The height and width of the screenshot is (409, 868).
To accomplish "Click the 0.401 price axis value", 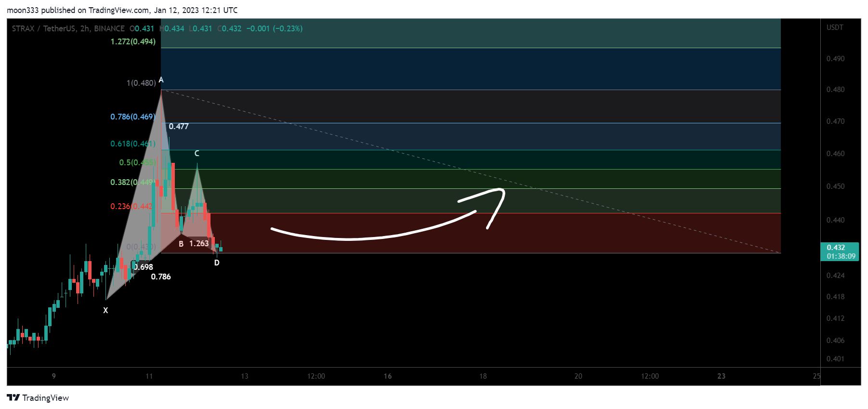I will (835, 359).
